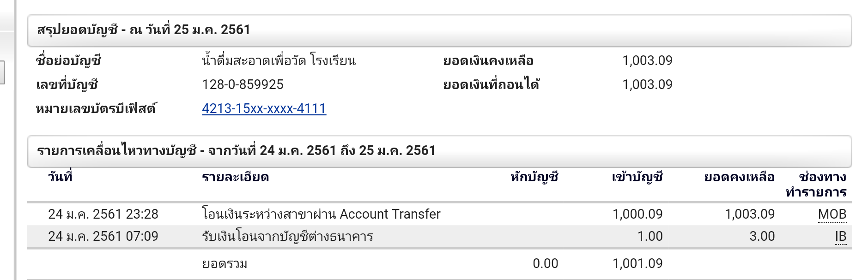
Task: Click the ช่องทางทำรายการ column header
Action: [816, 185]
